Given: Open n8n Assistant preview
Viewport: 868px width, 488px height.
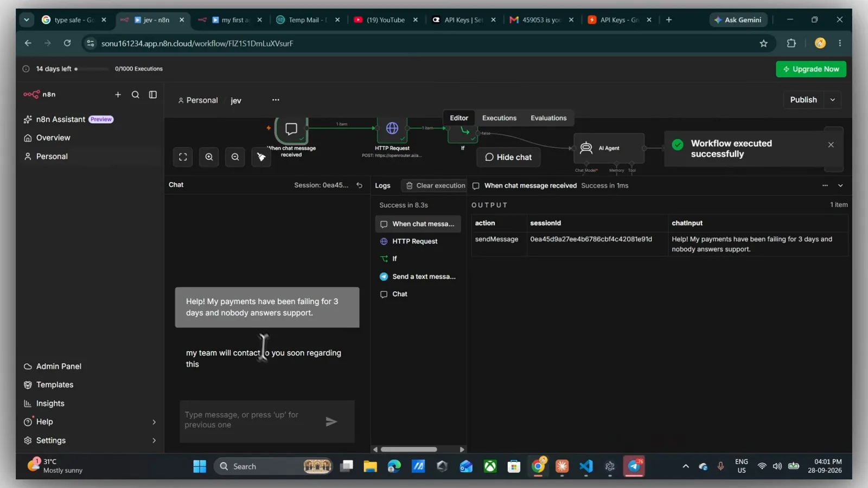Looking at the screenshot, I should 68,119.
